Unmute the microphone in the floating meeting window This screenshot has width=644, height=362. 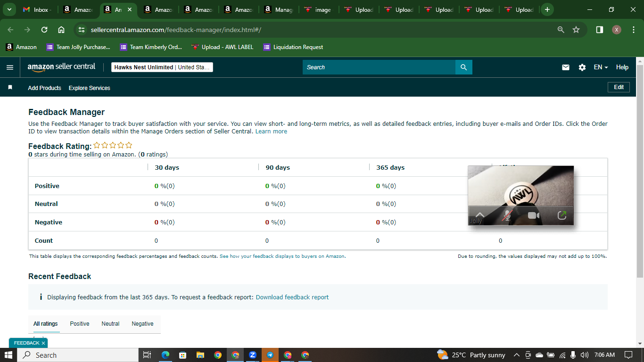(507, 215)
